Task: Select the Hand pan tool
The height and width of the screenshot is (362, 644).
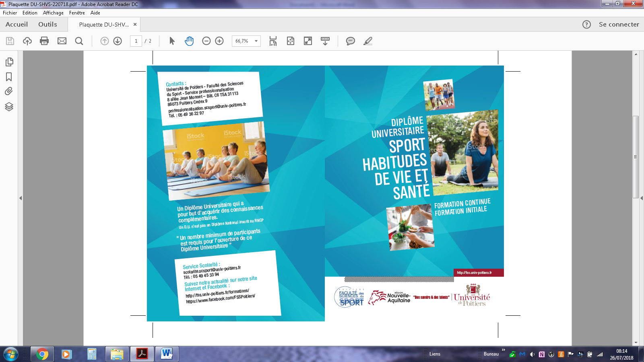Action: pos(189,41)
